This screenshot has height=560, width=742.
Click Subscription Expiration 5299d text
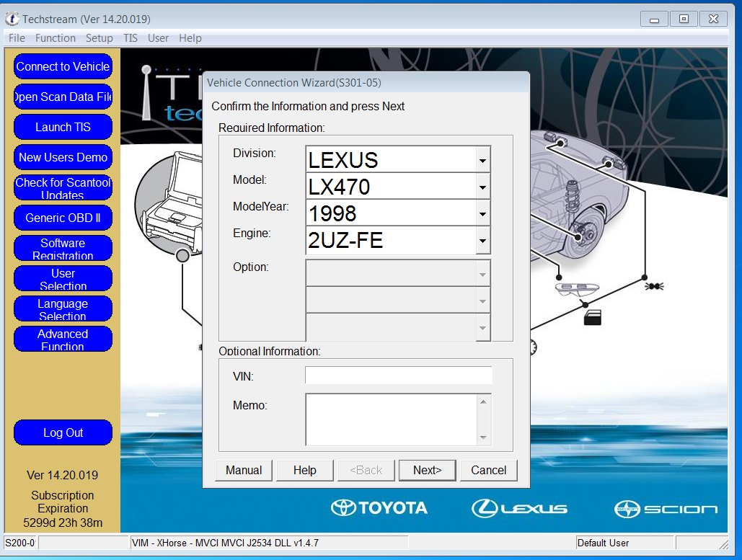click(63, 509)
